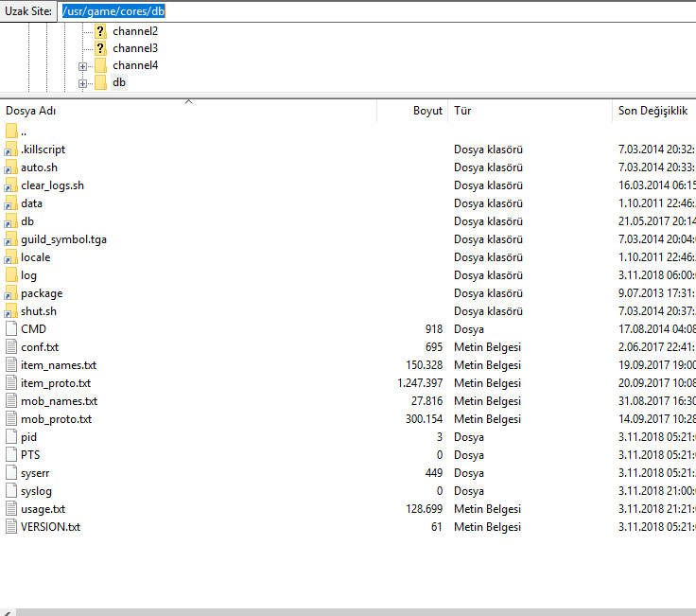Screen dimensions: 696x616
Task: Click the item_names.txt document icon
Action: (11, 365)
